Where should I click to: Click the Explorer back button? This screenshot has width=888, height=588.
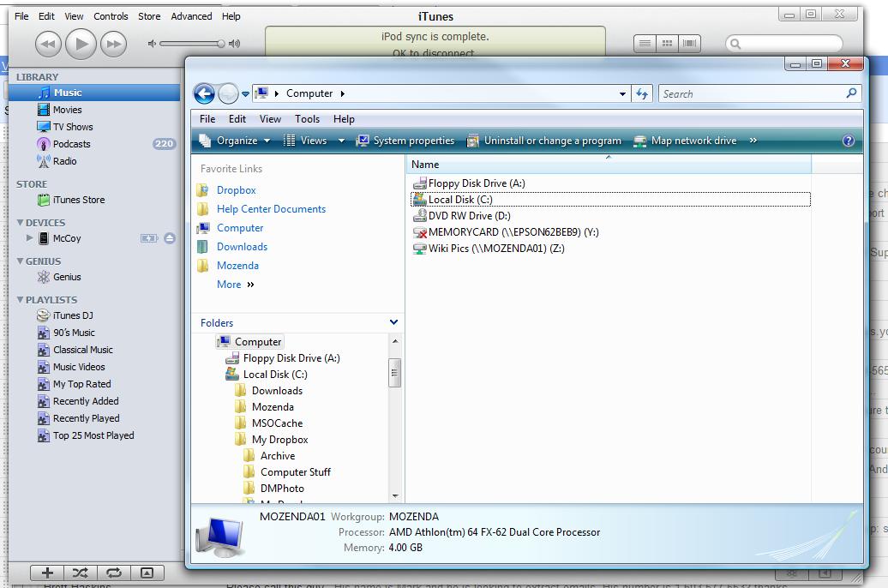click(205, 93)
